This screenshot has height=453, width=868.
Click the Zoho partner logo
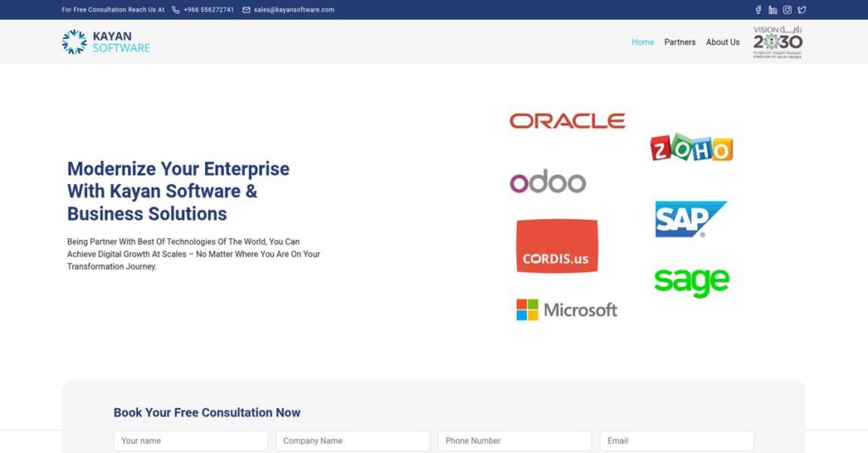(692, 148)
